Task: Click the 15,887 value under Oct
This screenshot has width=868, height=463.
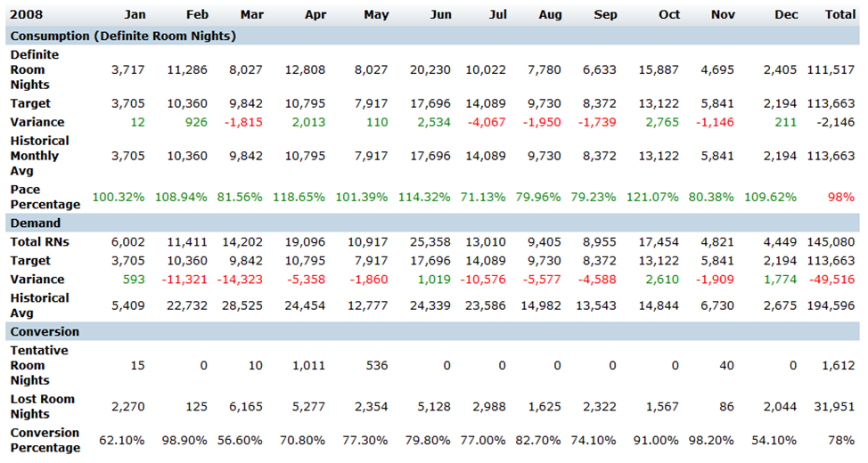Action: pos(659,70)
